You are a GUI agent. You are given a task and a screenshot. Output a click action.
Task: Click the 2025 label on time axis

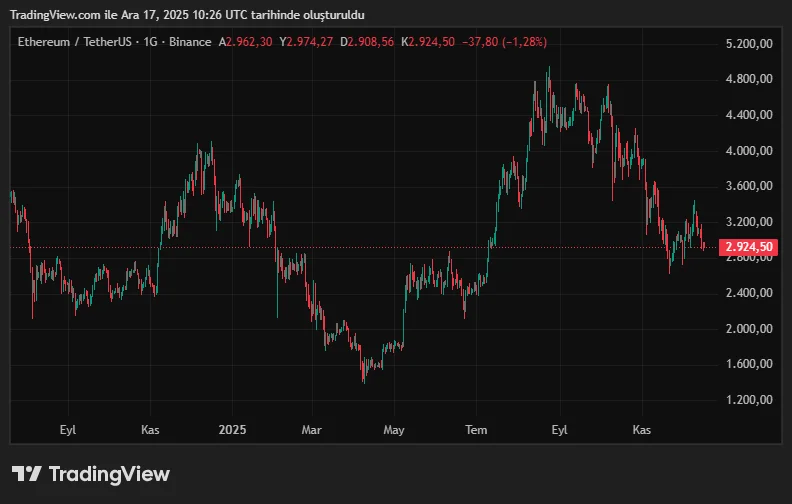(232, 429)
